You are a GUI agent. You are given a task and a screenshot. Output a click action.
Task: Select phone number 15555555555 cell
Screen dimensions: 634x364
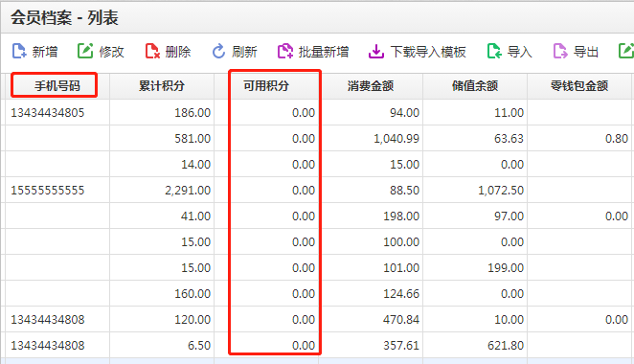point(47,190)
